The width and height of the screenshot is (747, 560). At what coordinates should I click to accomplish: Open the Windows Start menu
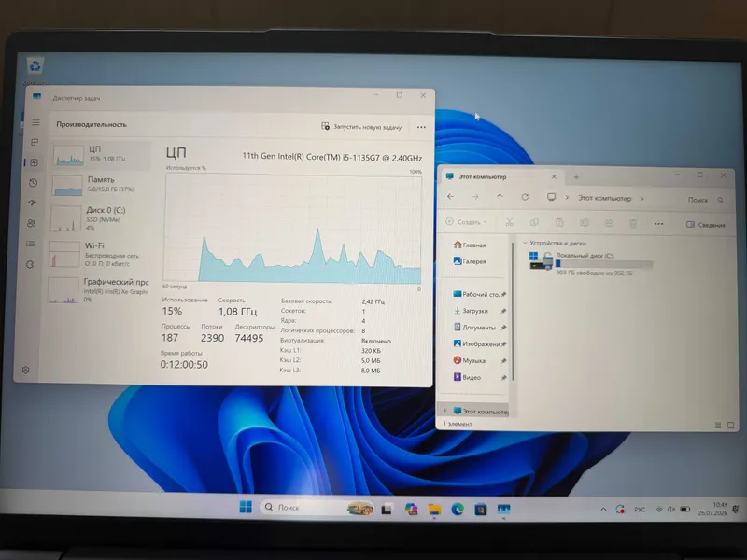click(x=246, y=507)
